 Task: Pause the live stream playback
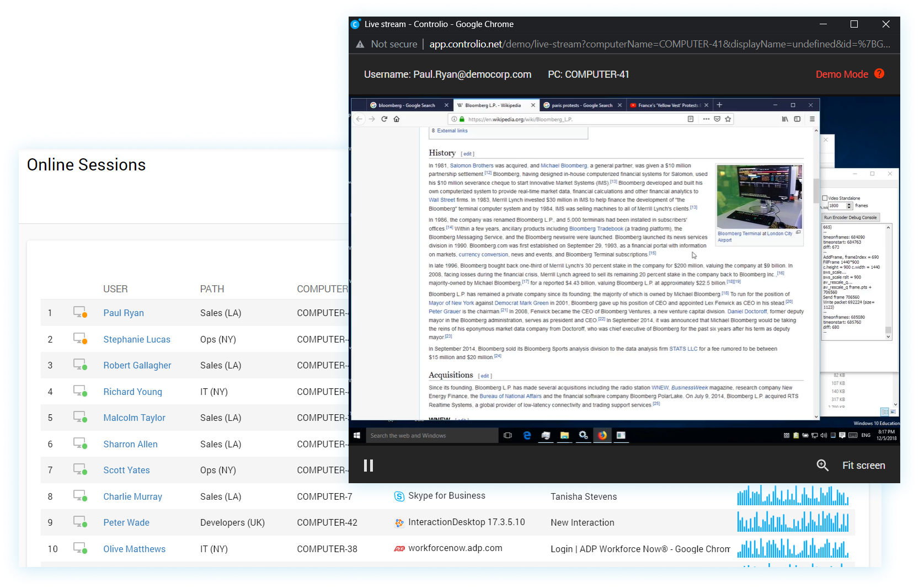(368, 466)
